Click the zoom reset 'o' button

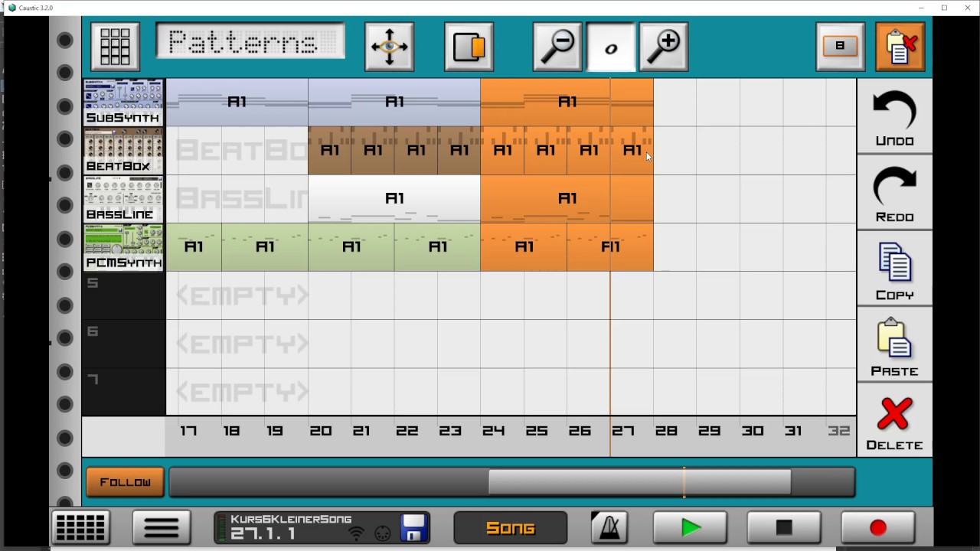611,47
